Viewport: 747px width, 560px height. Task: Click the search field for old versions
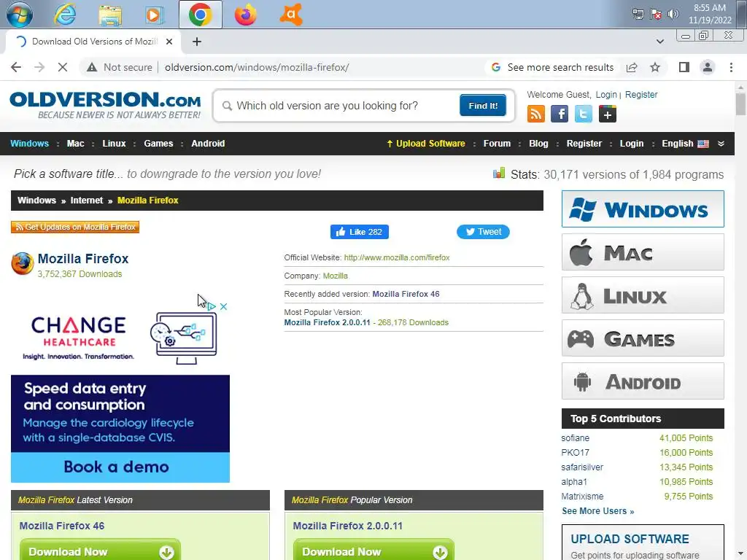(x=338, y=106)
